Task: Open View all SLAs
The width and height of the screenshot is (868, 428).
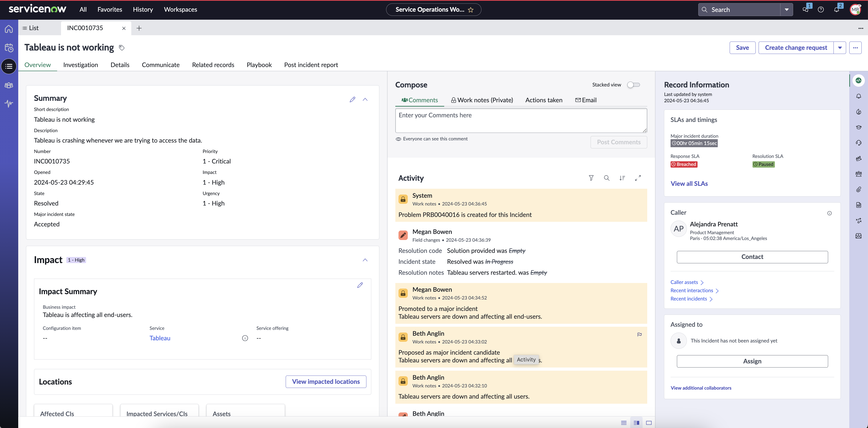Action: coord(689,184)
